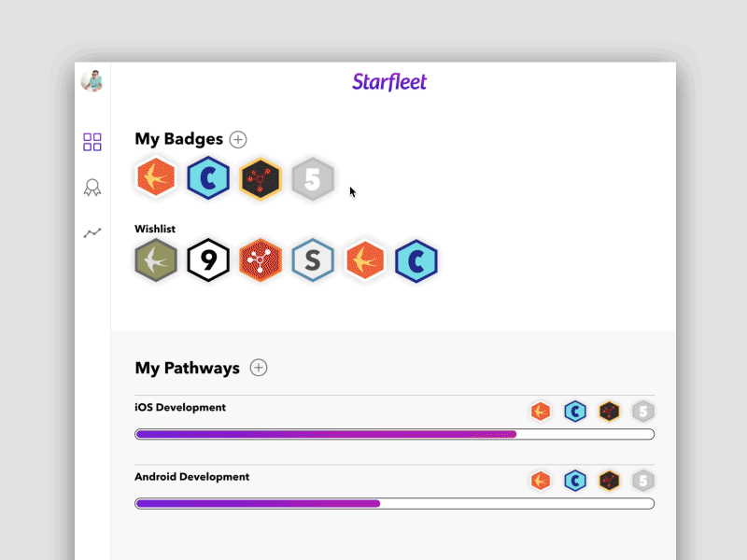Toggle the unearned 5 badge on Android Development row
Screen dimensions: 747x560
point(643,480)
